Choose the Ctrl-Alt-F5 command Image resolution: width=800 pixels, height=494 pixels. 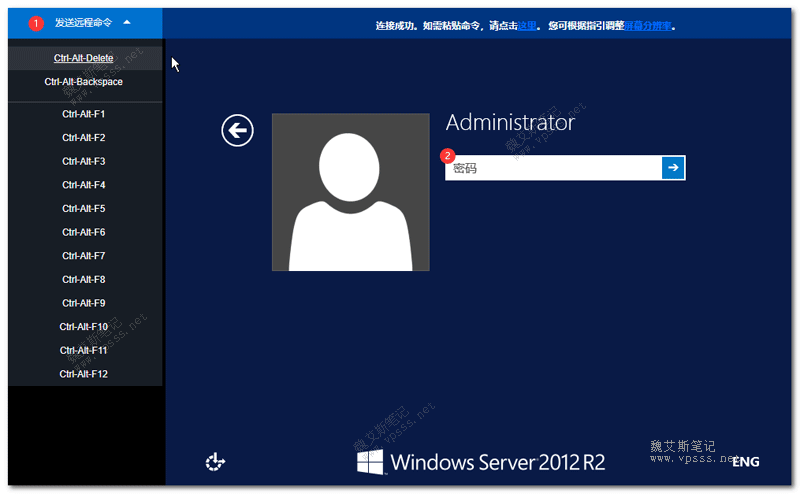84,208
